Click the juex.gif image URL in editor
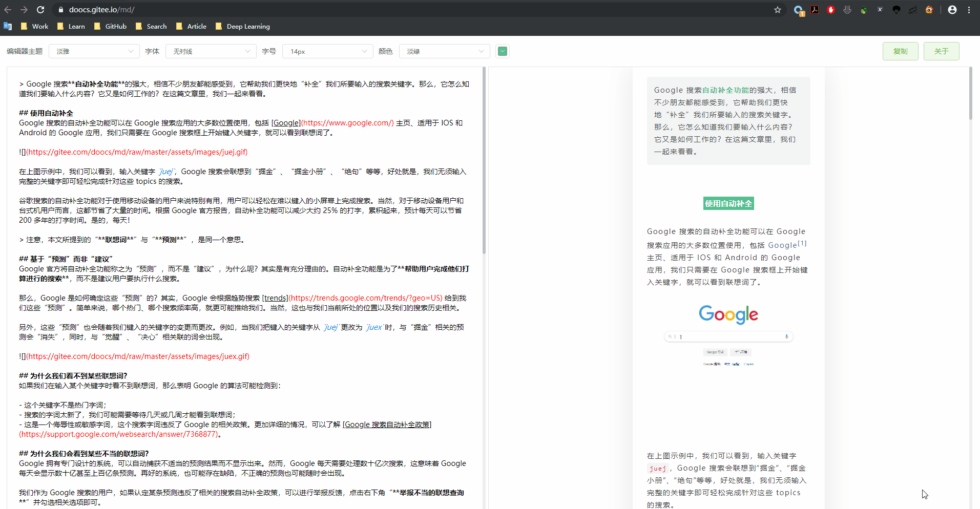The image size is (980, 509). point(138,356)
